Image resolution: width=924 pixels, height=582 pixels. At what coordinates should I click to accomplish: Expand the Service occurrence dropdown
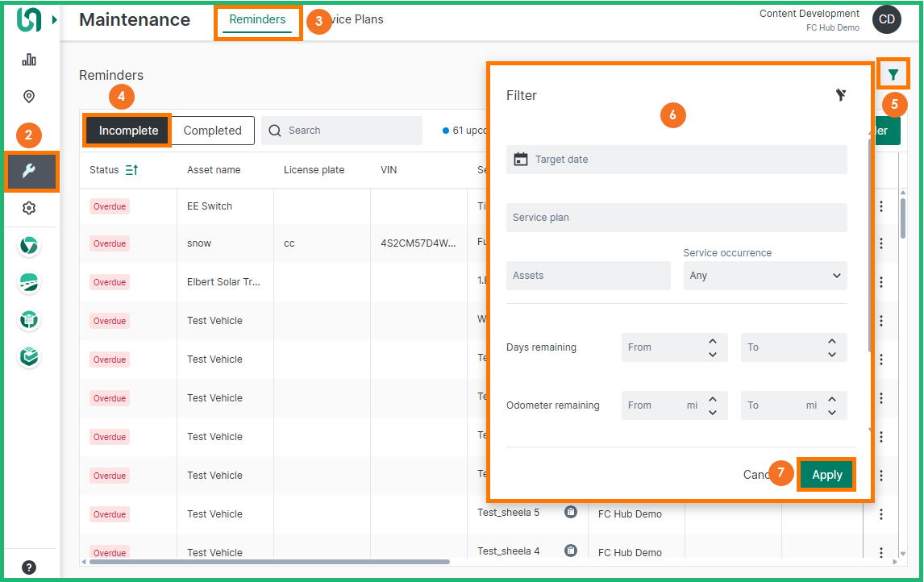tap(764, 276)
